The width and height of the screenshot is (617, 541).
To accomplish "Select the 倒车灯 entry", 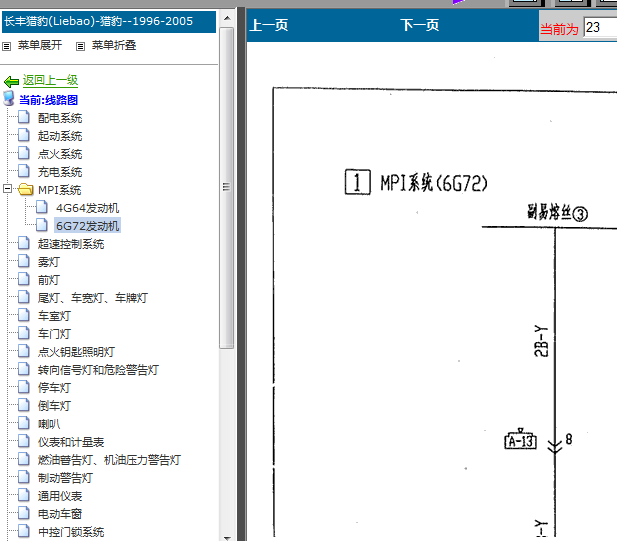I will tap(54, 406).
